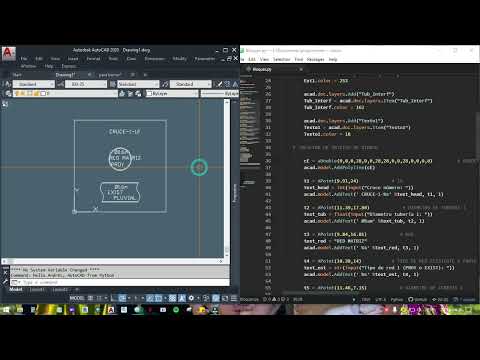Expand the multileader style Standard dropdown
This screenshot has height=360, width=480.
coord(209,84)
